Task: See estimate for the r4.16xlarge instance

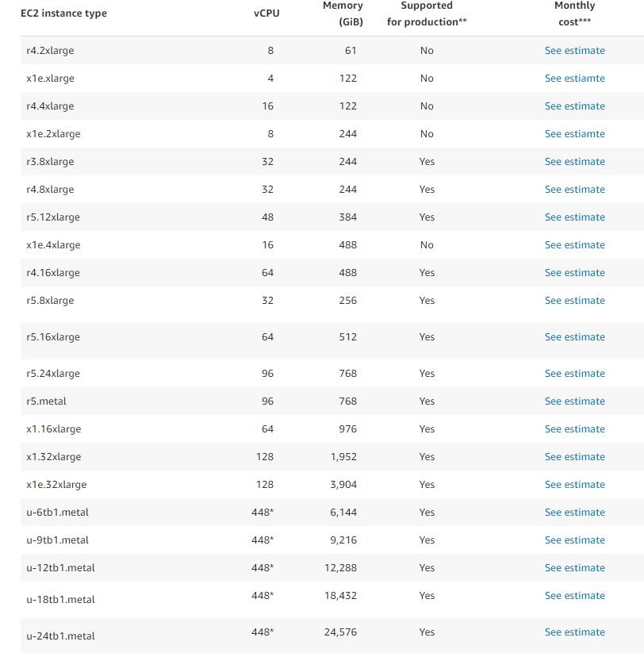Action: click(574, 273)
